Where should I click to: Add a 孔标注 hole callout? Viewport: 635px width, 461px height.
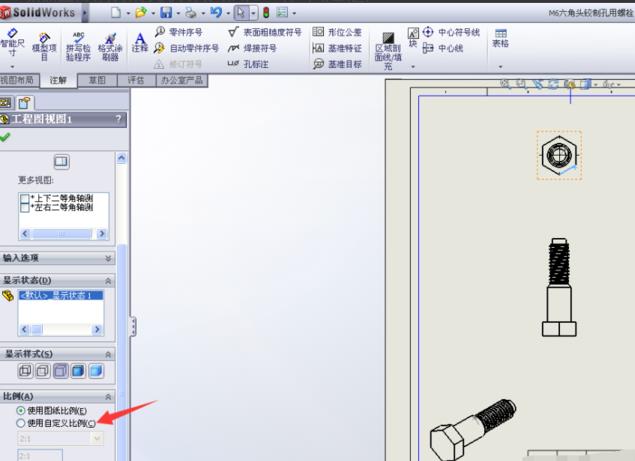coord(248,64)
